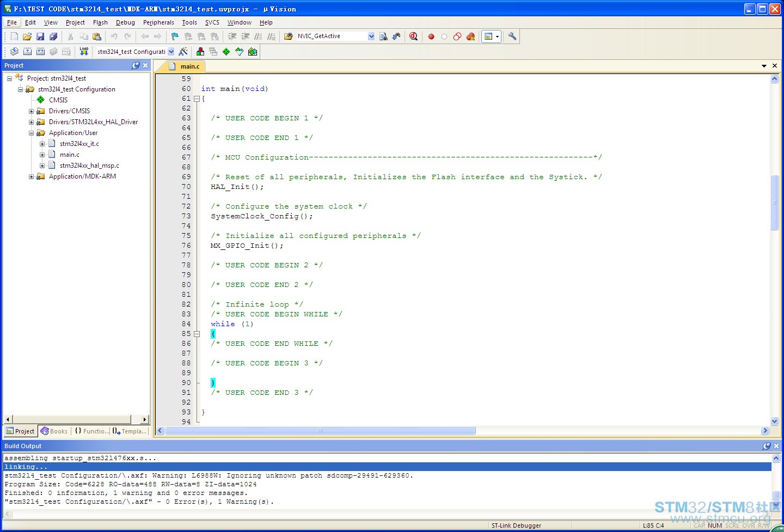Viewport: 784px width, 532px height.
Task: Create a new file with New icon
Action: tap(14, 36)
